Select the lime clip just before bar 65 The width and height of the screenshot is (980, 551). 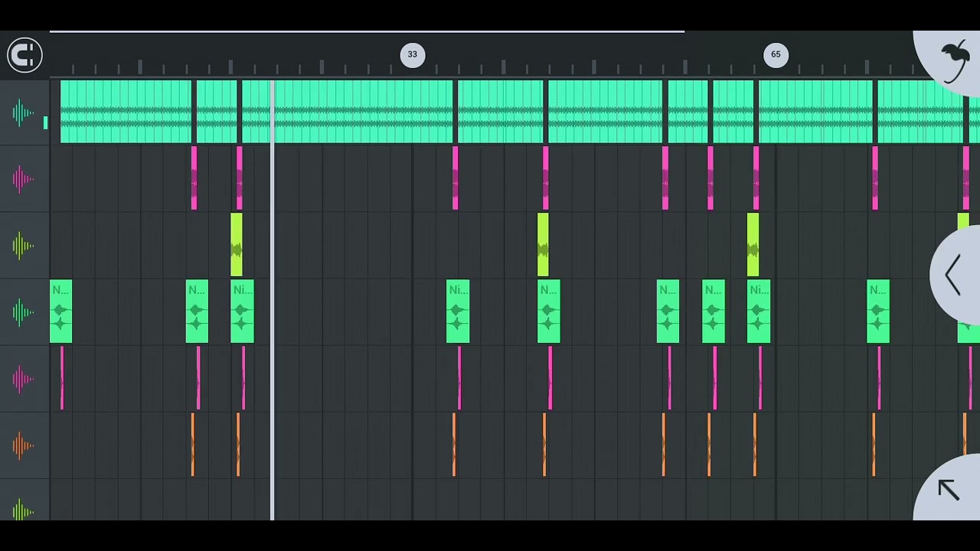pos(753,245)
